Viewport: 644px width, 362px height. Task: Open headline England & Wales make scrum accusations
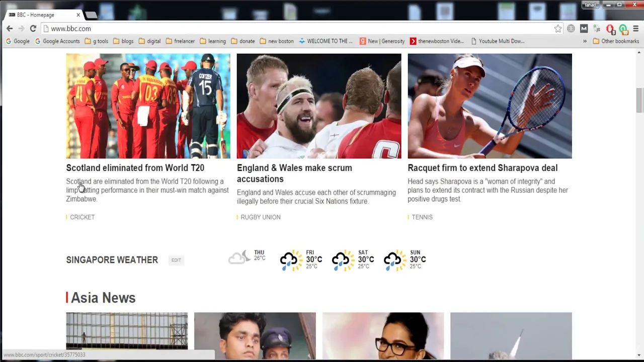(x=294, y=173)
